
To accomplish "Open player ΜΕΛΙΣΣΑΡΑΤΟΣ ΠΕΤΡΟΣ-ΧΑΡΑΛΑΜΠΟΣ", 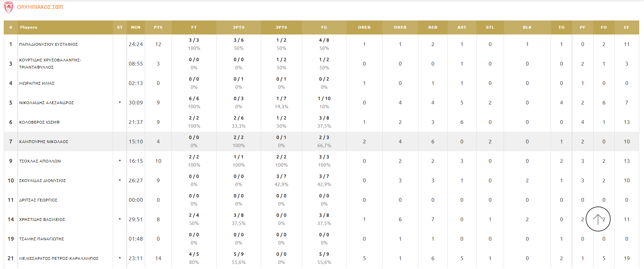I will (x=59, y=258).
